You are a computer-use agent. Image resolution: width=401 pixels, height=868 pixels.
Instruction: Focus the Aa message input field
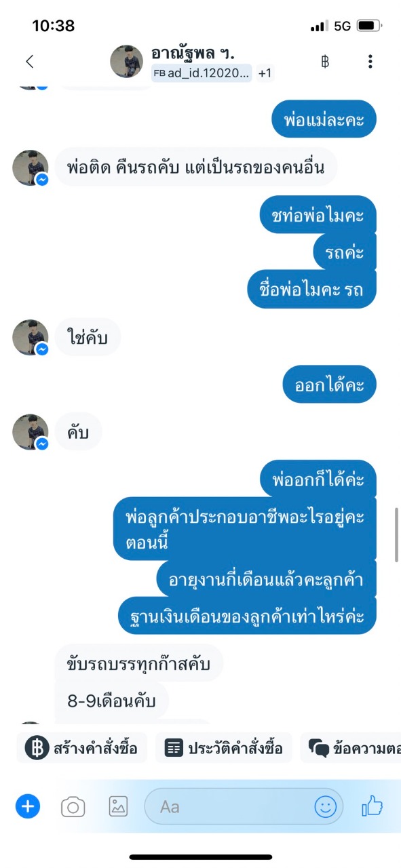pos(244,806)
